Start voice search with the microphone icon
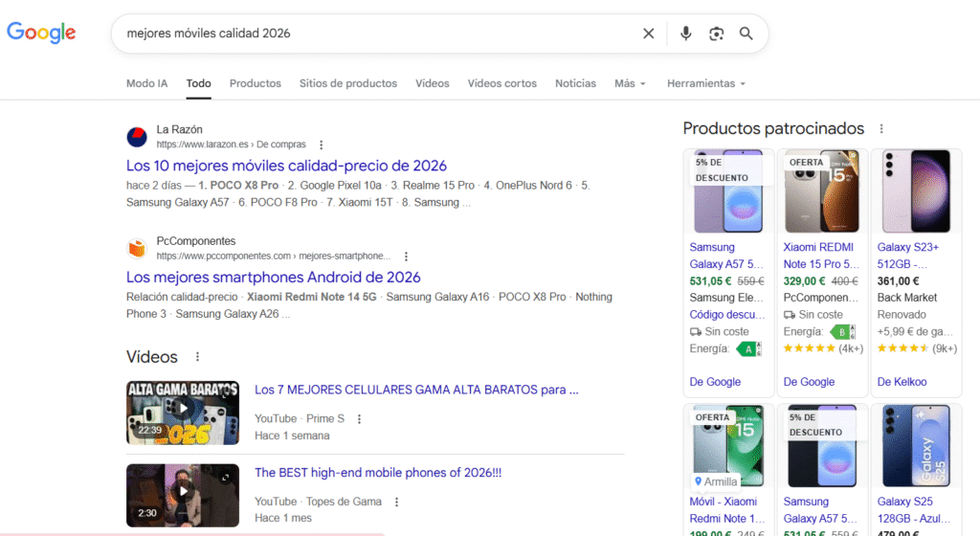The image size is (980, 536). point(685,33)
